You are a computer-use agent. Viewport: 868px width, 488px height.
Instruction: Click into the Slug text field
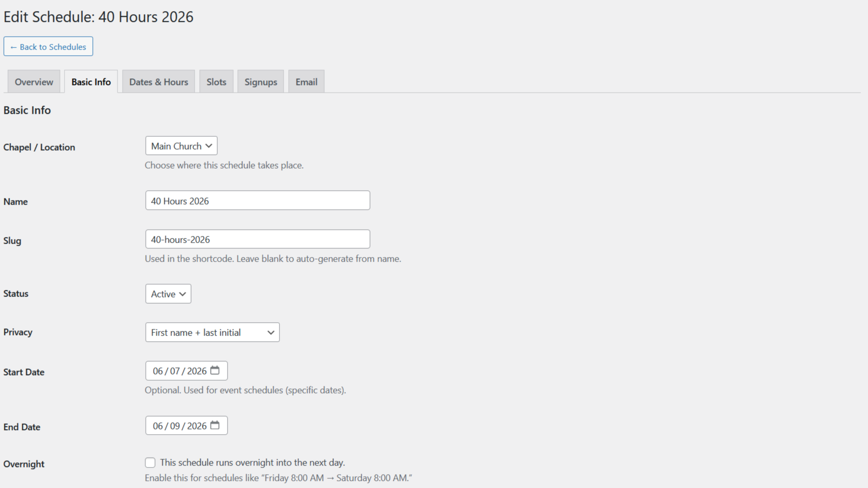pyautogui.click(x=257, y=240)
